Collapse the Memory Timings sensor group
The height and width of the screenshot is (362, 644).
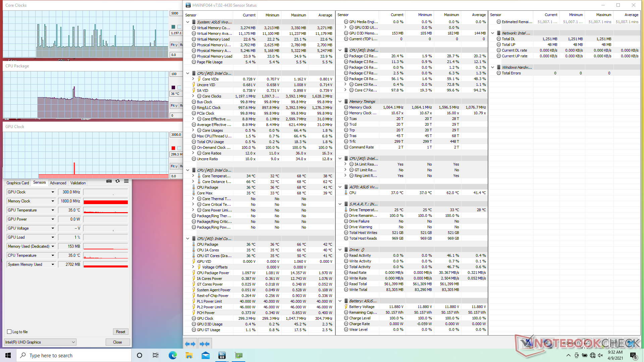click(340, 102)
